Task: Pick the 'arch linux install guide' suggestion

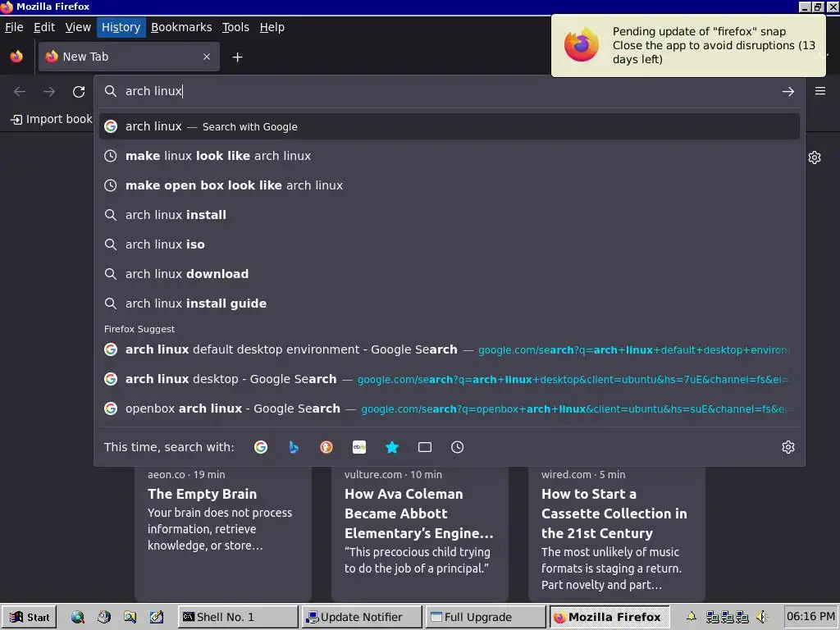Action: 450,304
